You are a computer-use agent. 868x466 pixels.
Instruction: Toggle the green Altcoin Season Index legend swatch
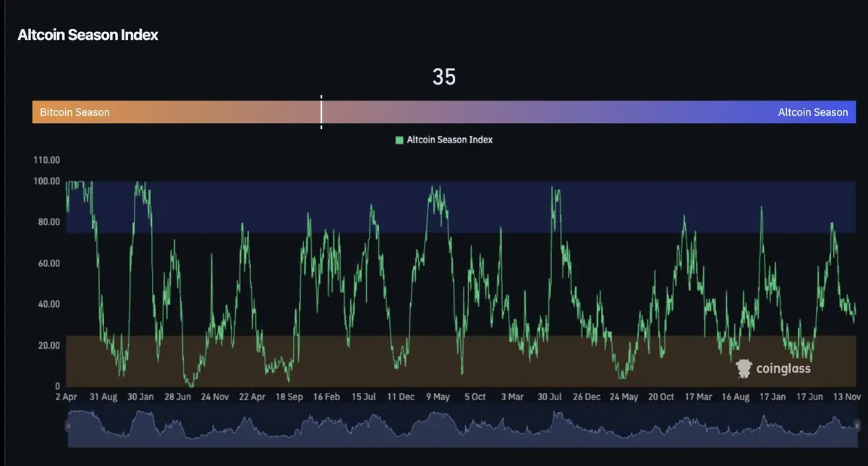(399, 140)
